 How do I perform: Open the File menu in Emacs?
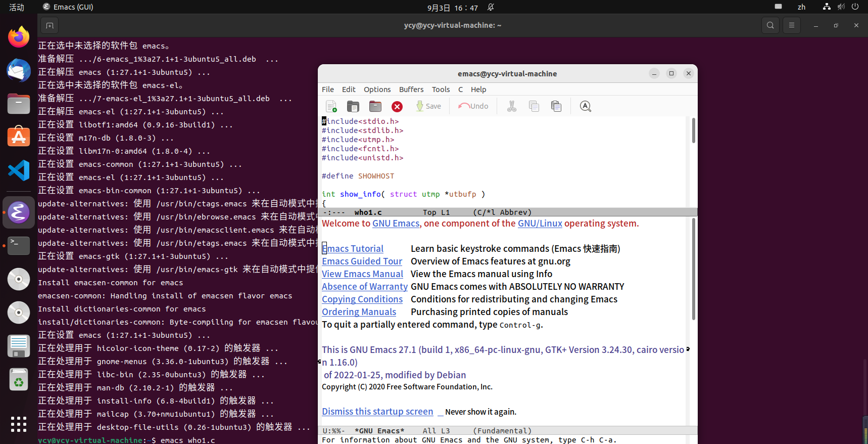pos(328,90)
